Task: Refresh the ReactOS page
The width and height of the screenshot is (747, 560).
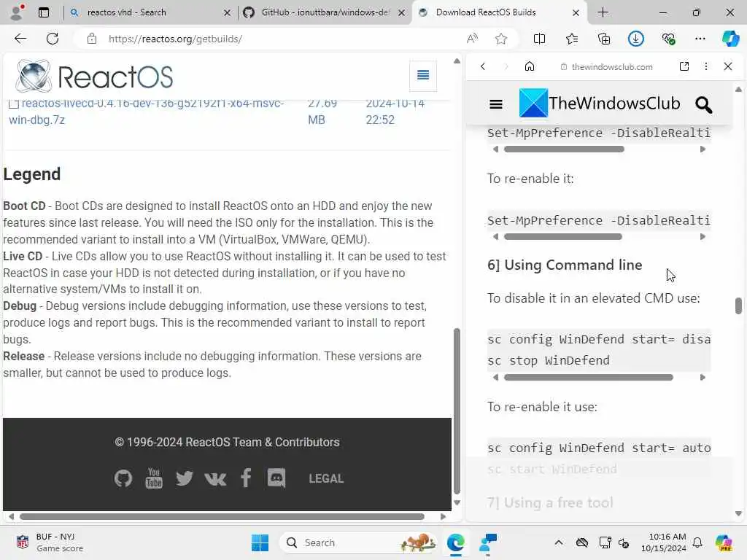Action: [x=53, y=39]
